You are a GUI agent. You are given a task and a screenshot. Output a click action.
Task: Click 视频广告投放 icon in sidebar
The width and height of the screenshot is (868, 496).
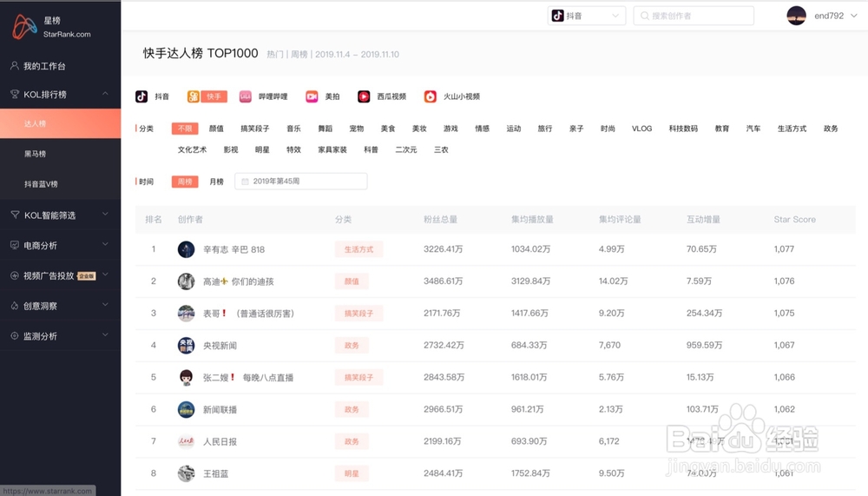15,275
